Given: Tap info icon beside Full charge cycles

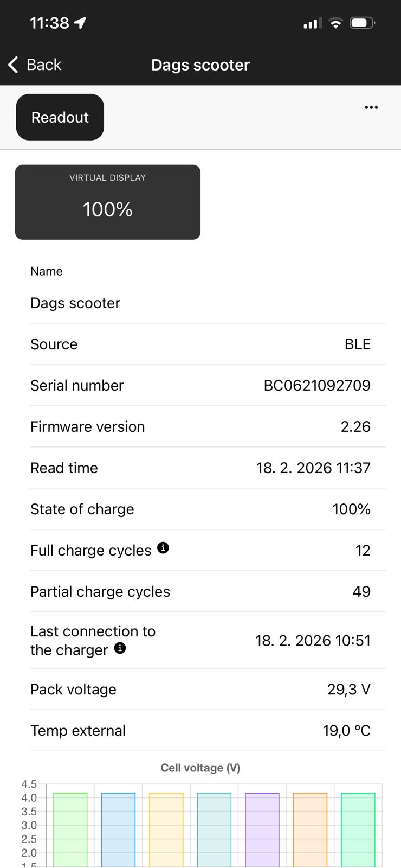Looking at the screenshot, I should coord(163,548).
